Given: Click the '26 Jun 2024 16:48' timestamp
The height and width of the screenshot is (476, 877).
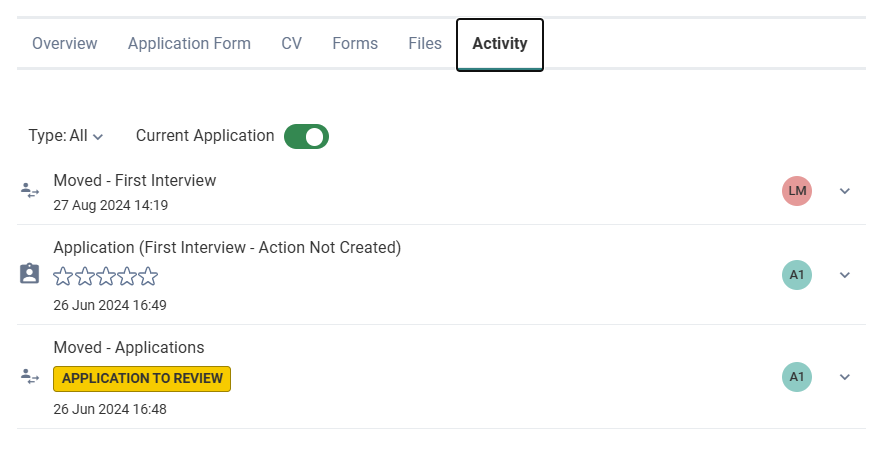Looking at the screenshot, I should (110, 409).
